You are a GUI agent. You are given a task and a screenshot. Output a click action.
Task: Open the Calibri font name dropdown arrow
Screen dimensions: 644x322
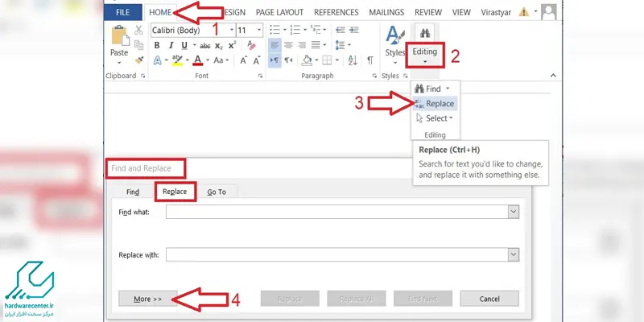pos(232,30)
